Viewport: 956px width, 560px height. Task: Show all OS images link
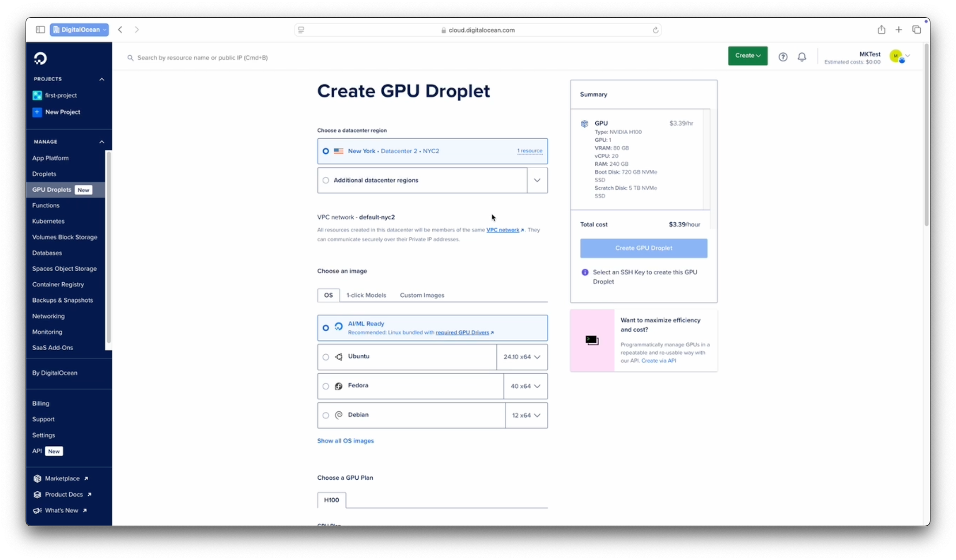345,441
